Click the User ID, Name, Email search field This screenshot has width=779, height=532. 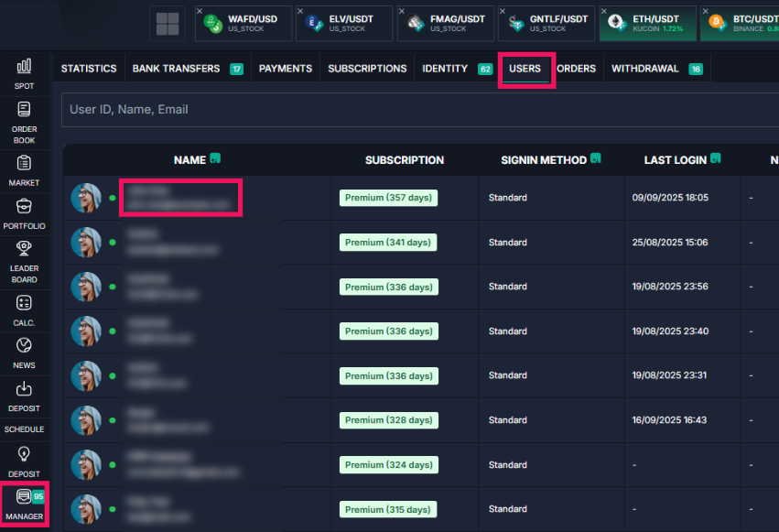(x=412, y=109)
